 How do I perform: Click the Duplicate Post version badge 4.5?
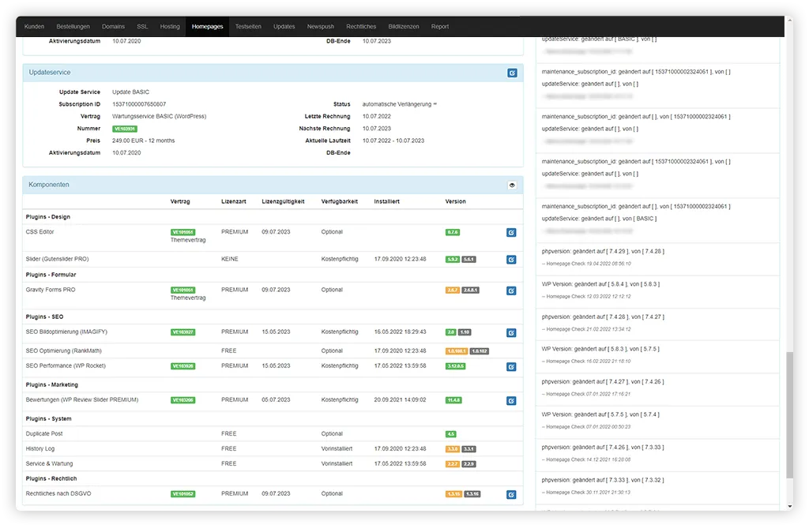(x=450, y=434)
